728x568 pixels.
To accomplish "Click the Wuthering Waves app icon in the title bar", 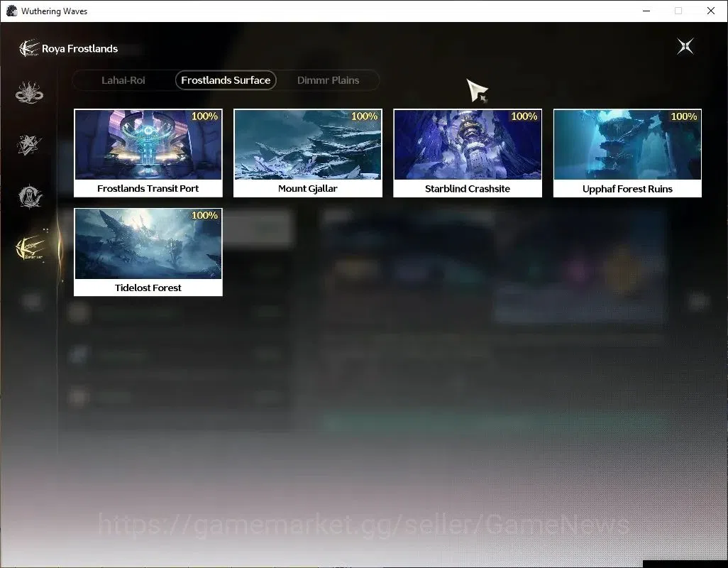I will [11, 11].
